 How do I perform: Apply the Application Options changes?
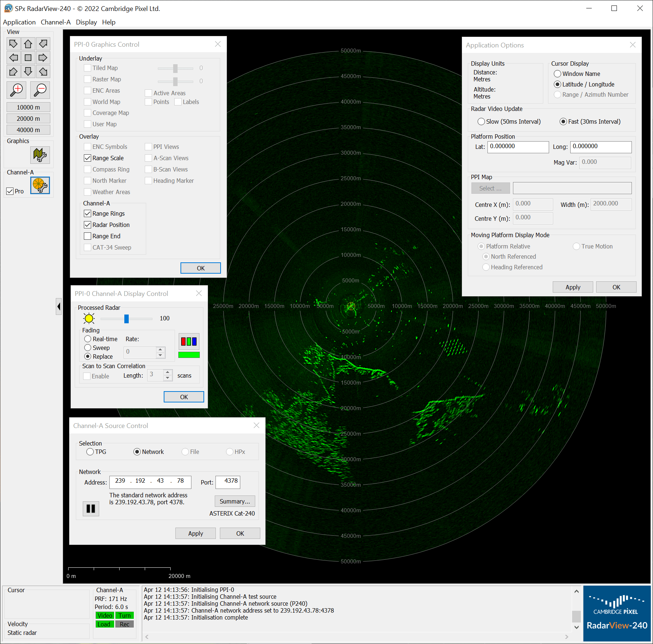(x=572, y=287)
